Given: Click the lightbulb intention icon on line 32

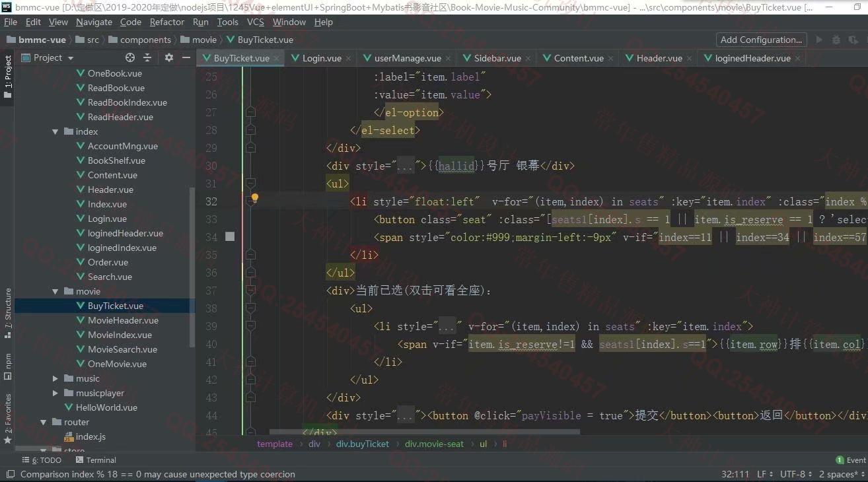Looking at the screenshot, I should click(255, 197).
